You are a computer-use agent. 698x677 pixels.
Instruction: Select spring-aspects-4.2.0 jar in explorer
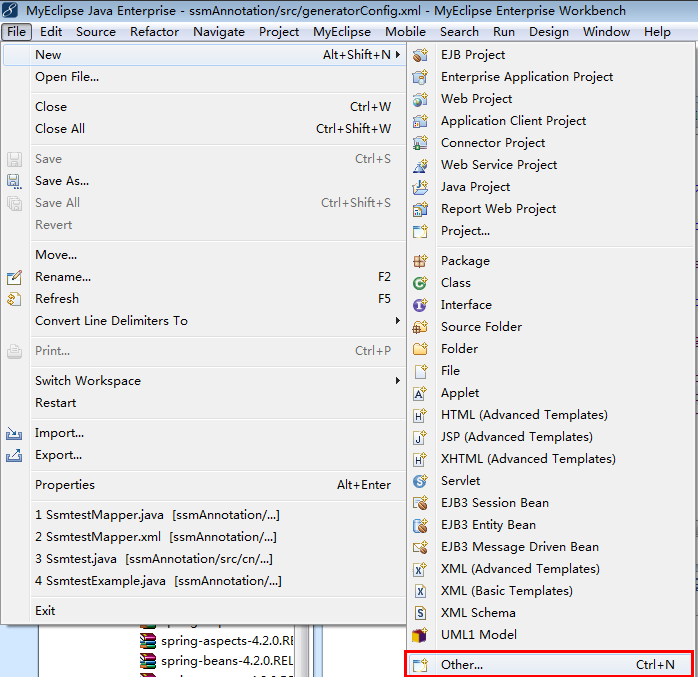[x=216, y=641]
